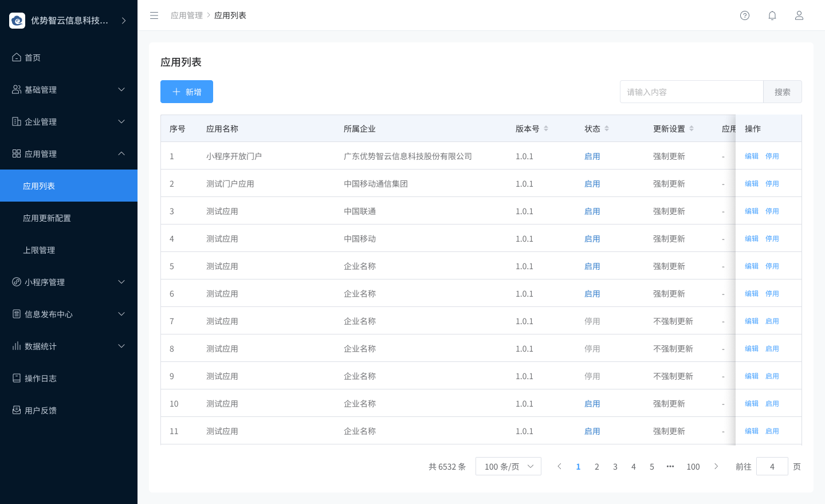Click 应用管理 breadcrumb link

click(187, 15)
